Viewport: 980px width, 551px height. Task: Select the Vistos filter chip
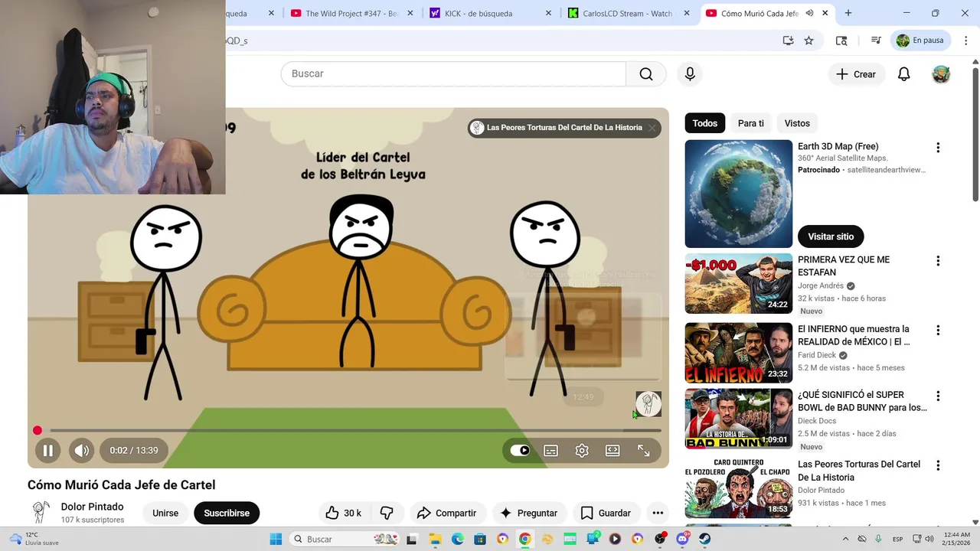797,123
